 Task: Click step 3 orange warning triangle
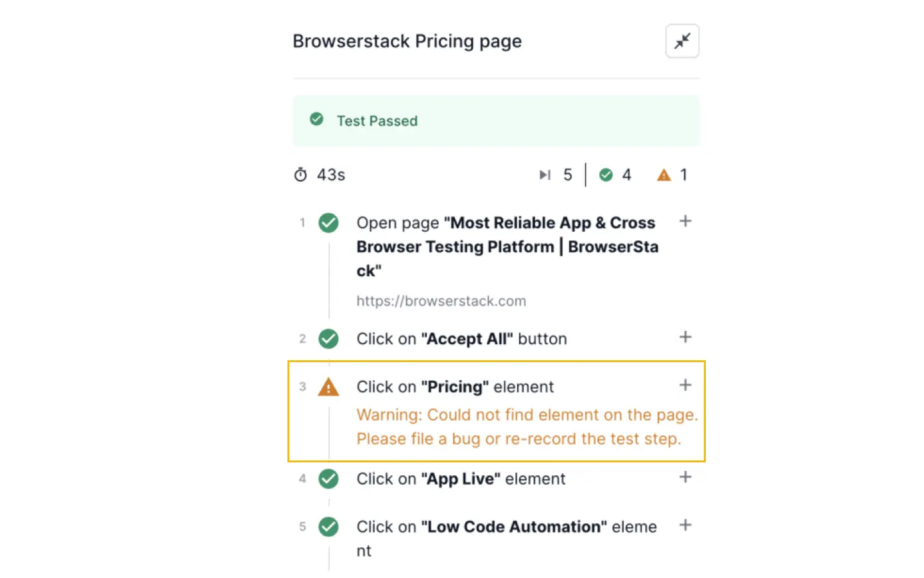pos(329,387)
